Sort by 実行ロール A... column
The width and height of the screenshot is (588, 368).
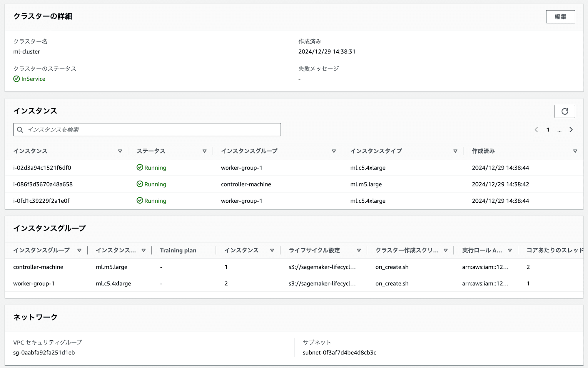tap(510, 250)
